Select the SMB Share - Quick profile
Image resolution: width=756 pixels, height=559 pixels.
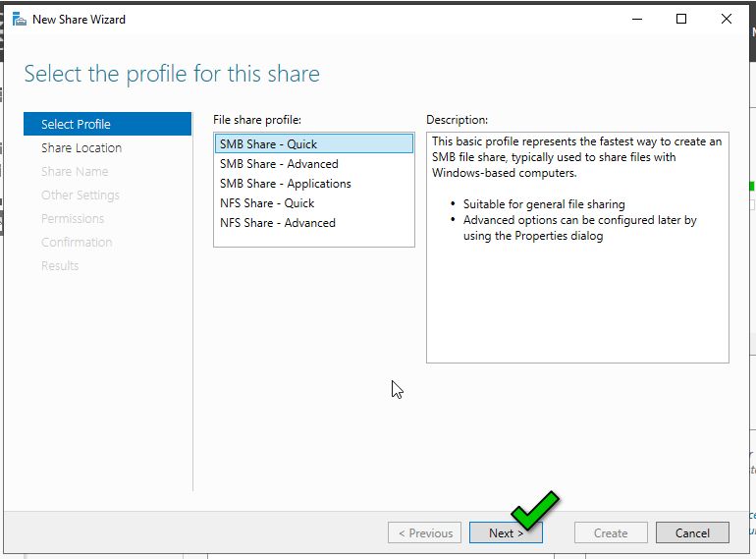tap(268, 144)
